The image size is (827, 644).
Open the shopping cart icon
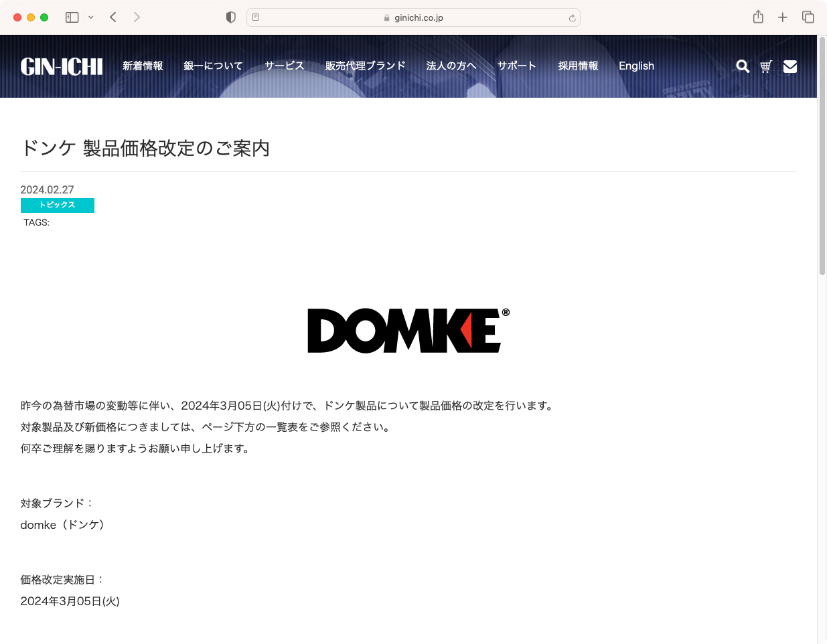(765, 66)
